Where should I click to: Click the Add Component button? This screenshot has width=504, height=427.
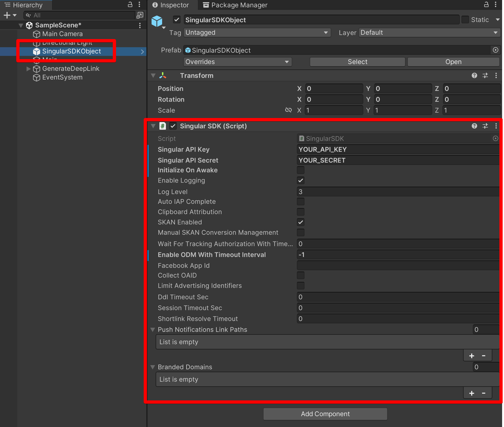coord(325,414)
